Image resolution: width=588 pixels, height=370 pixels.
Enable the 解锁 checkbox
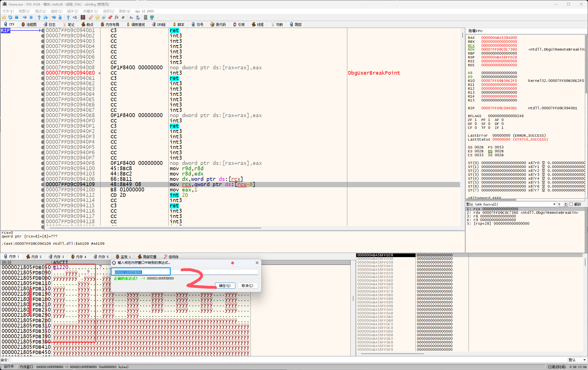(x=571, y=204)
